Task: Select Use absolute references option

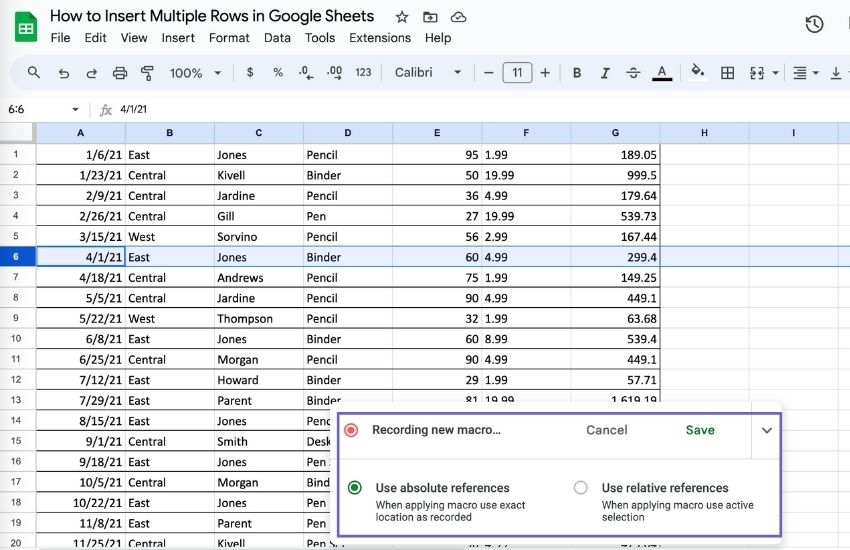Action: (x=355, y=488)
